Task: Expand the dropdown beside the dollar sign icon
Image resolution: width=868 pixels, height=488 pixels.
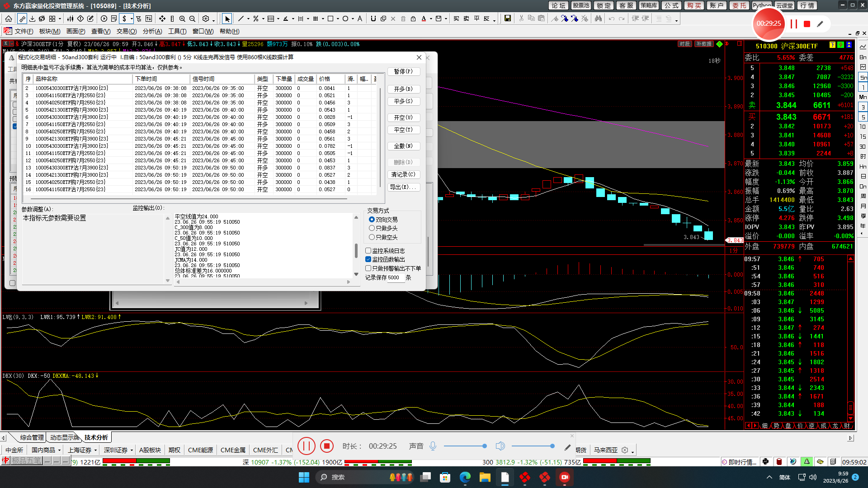Action: tap(132, 19)
